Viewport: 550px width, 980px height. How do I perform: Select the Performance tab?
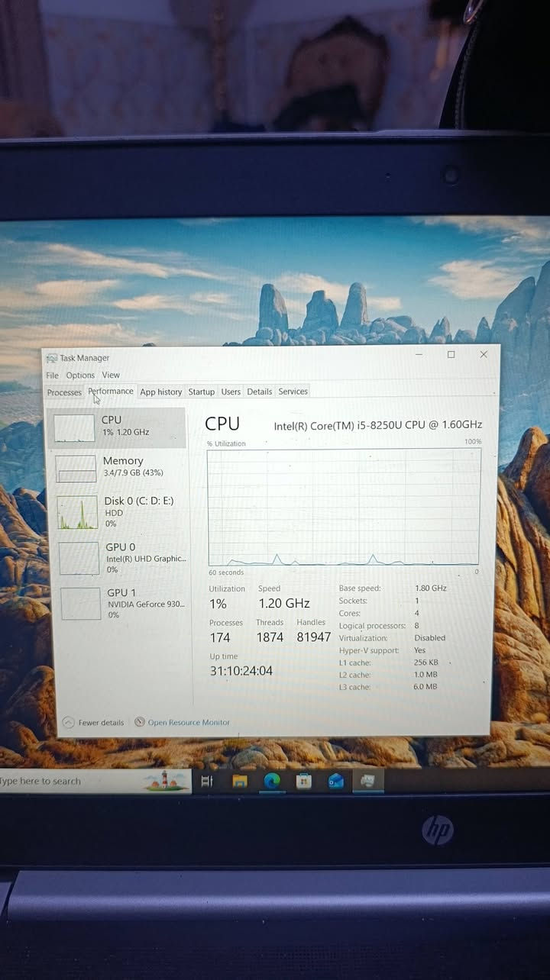(111, 392)
